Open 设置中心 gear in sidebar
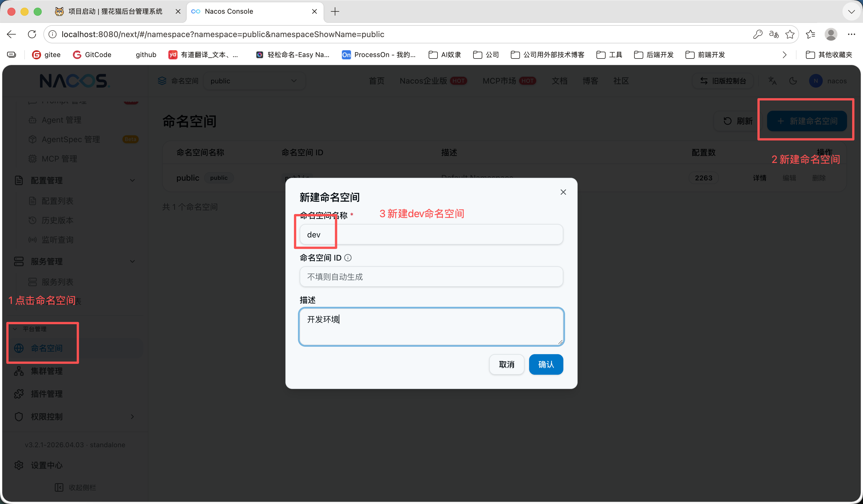The width and height of the screenshot is (863, 504). click(x=19, y=465)
